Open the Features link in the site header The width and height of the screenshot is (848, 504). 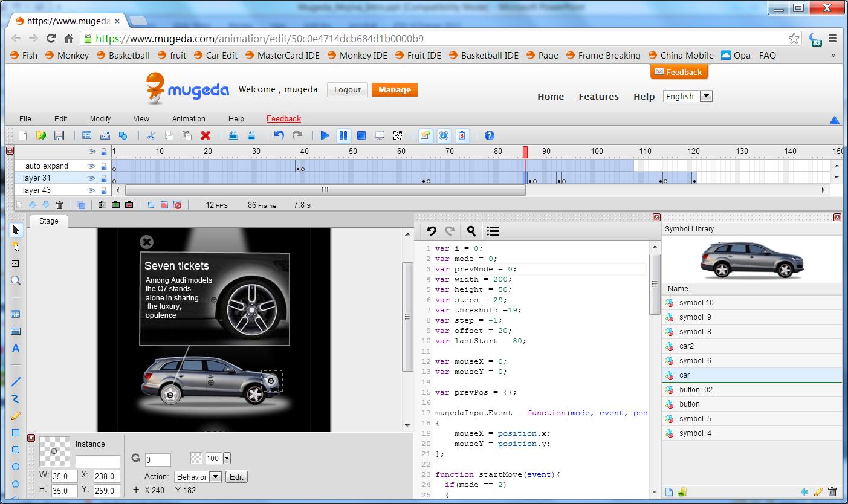point(598,97)
